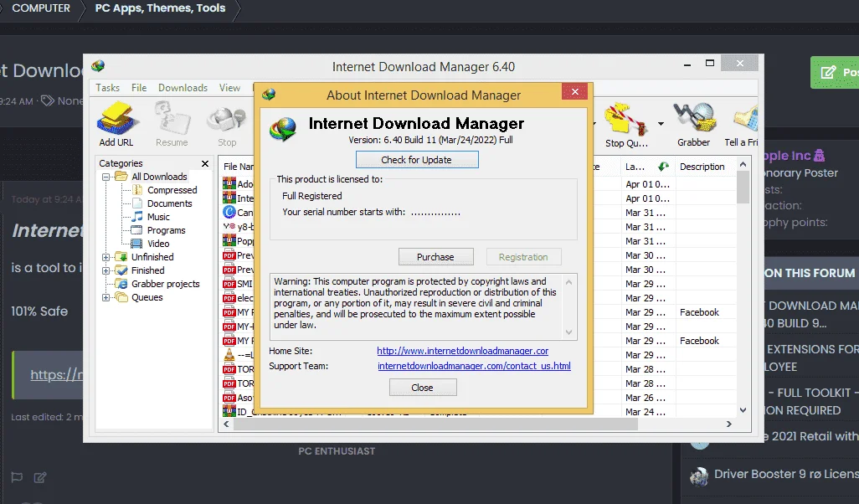The width and height of the screenshot is (859, 504).
Task: Select Grabber projects in the tree
Action: 166,284
